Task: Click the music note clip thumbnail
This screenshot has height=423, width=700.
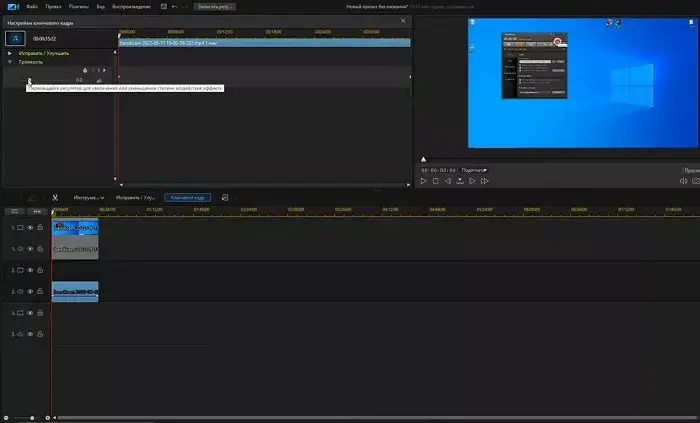Action: pyautogui.click(x=15, y=37)
